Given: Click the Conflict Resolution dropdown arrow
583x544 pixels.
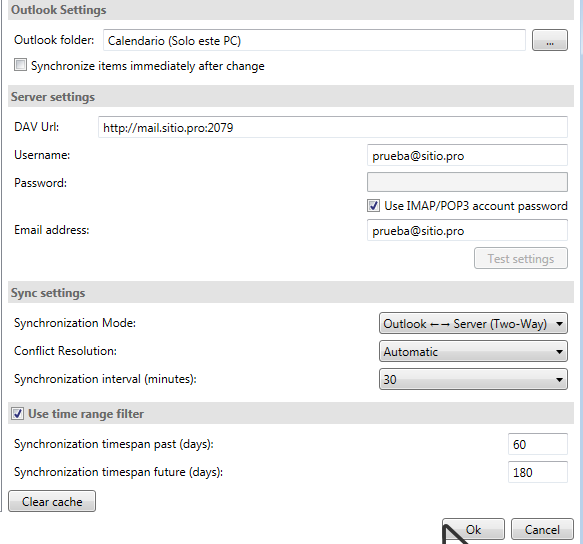Looking at the screenshot, I should coord(559,351).
